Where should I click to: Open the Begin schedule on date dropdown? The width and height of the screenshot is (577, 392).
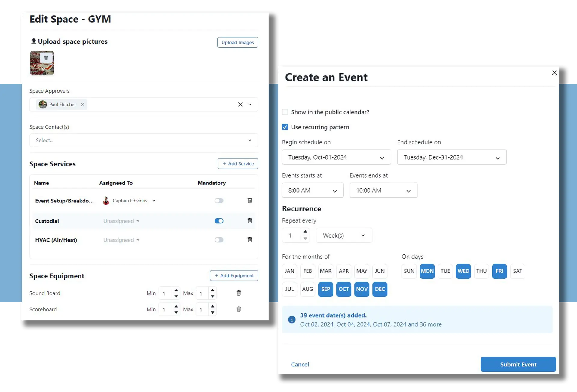[336, 157]
